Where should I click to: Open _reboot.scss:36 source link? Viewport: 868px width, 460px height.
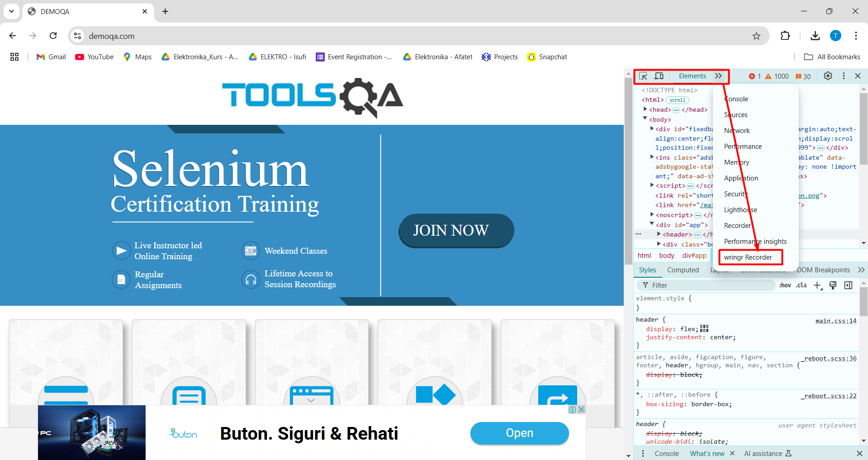tap(829, 358)
